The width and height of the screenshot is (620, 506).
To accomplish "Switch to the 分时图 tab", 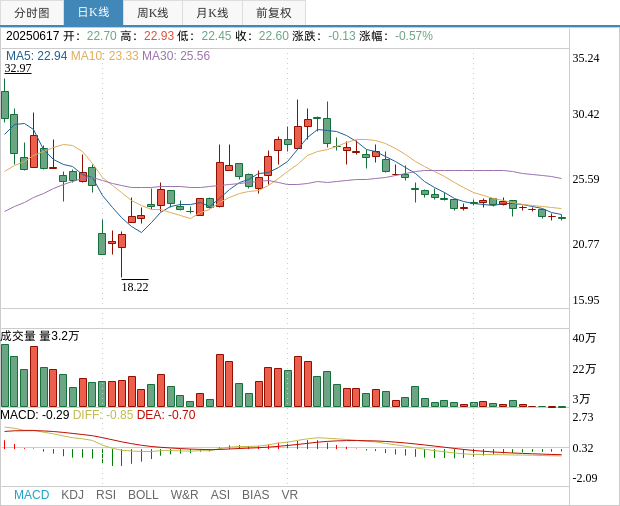I will tap(32, 13).
